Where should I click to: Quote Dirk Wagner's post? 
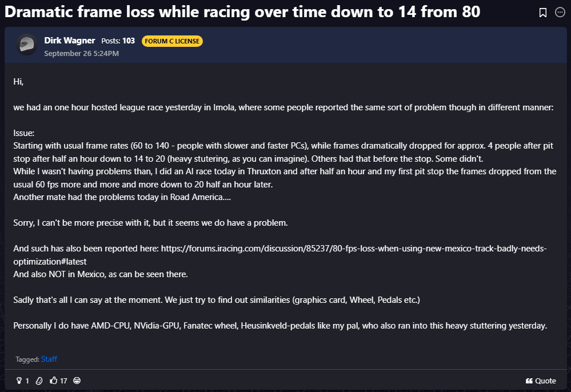point(545,381)
